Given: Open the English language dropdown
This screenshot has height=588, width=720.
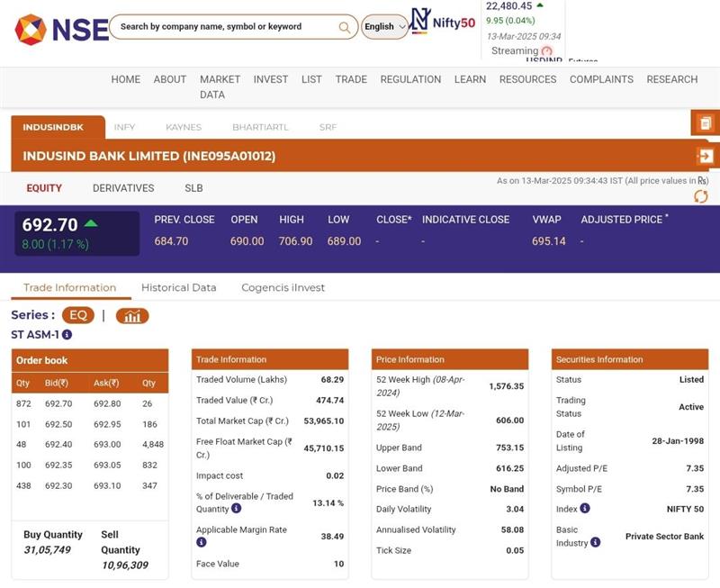Looking at the screenshot, I should [x=384, y=27].
